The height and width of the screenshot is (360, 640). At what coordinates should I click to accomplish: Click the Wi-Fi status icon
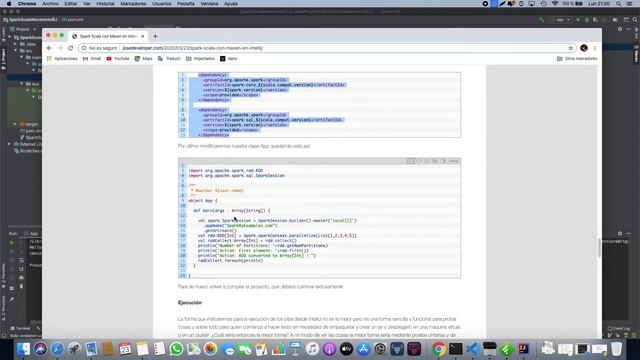click(x=555, y=4)
